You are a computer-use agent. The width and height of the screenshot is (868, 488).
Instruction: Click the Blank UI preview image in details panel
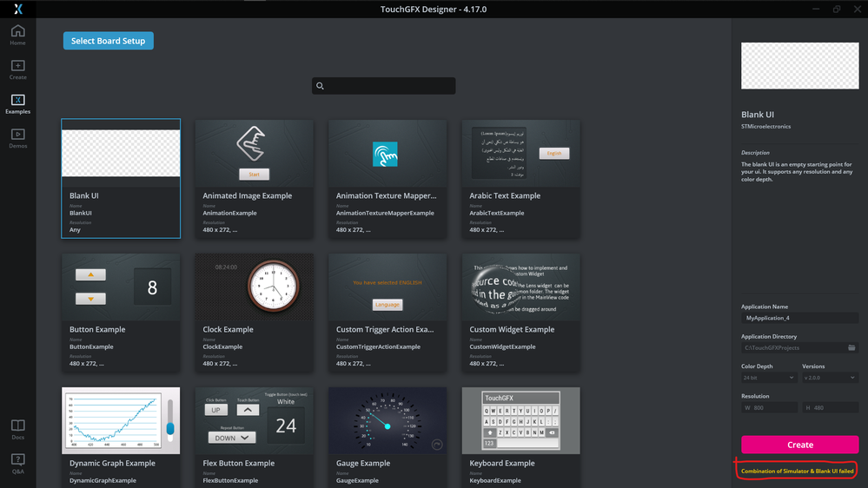coord(800,66)
